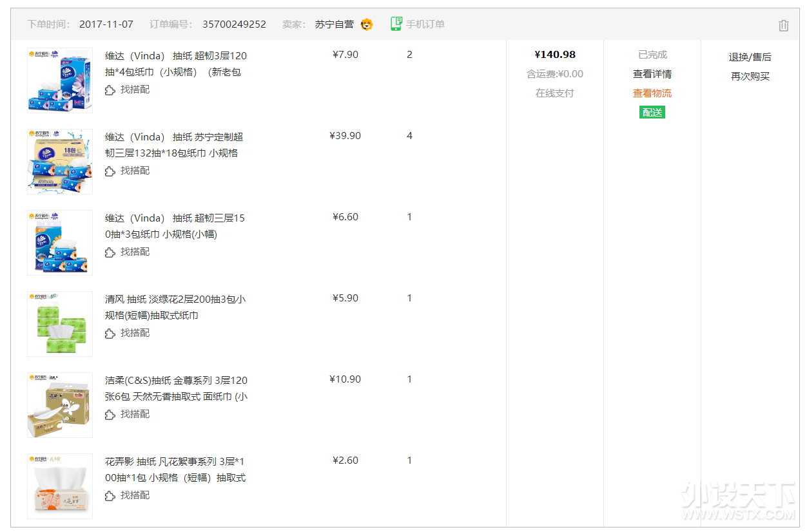
Task: Click 找搭配 icon under 花弄影 抽纸 item
Action: 110,496
